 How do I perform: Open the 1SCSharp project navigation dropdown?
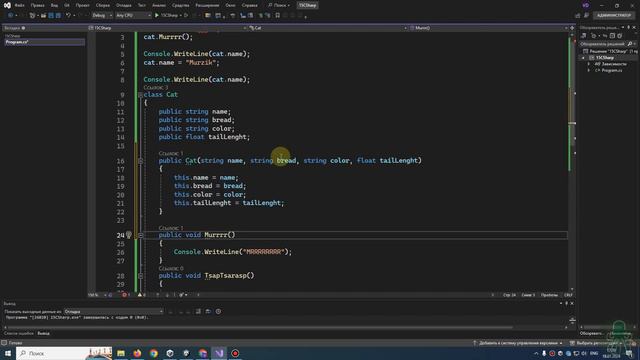pos(168,28)
